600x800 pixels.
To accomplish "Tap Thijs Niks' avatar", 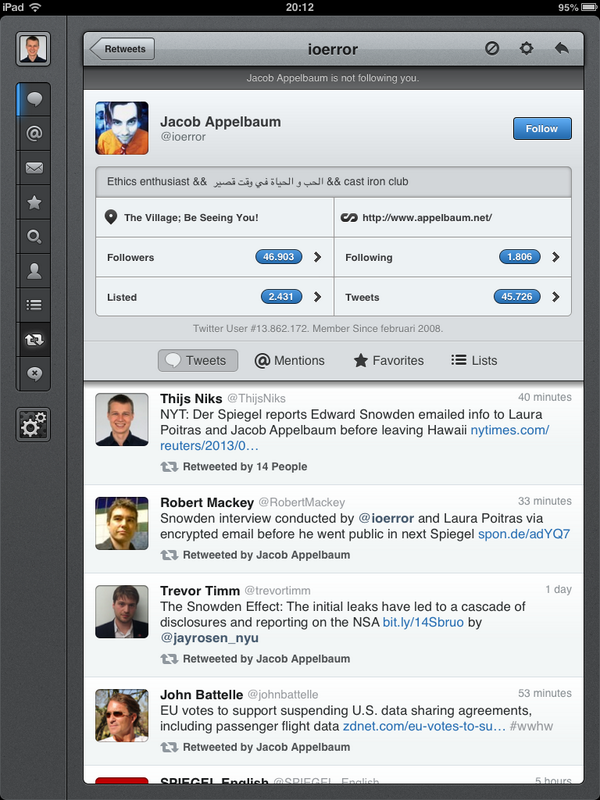I will [x=121, y=419].
